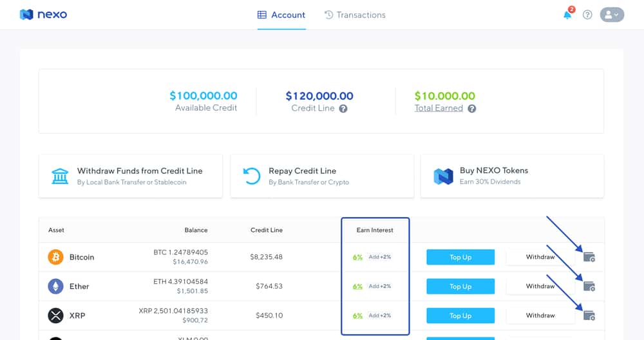
Task: Click the repay circular arrow icon
Action: coord(251,176)
